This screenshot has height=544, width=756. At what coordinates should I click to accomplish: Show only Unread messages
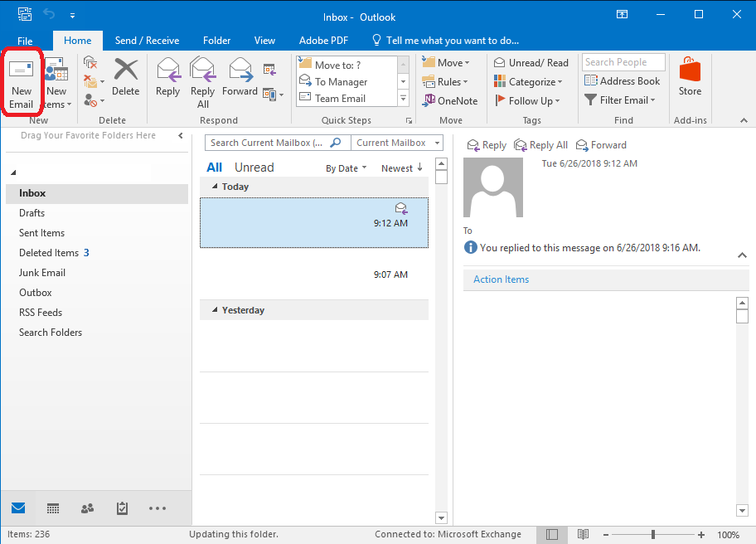254,168
